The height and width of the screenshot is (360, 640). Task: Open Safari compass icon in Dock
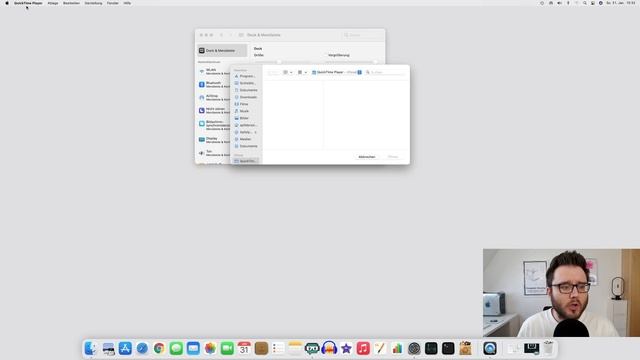coord(142,349)
